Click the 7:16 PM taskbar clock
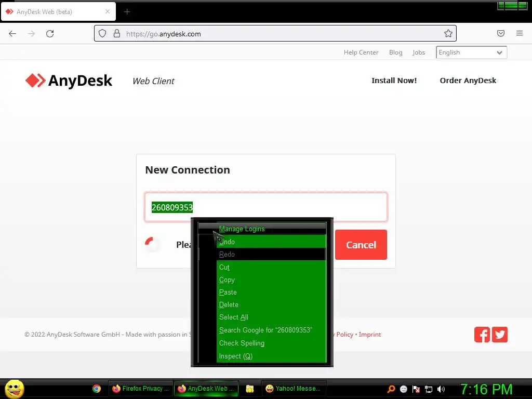Screen dimensions: 532x399 (486, 389)
